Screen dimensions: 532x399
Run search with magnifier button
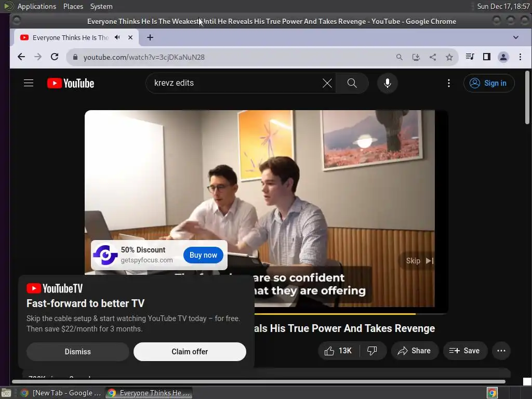coord(352,83)
